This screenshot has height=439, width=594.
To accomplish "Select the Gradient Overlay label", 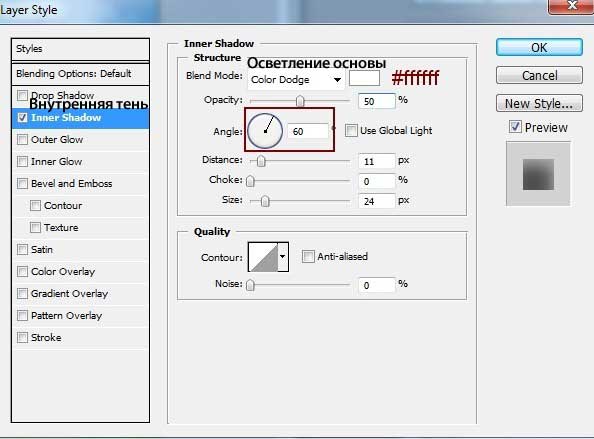I will pos(69,294).
